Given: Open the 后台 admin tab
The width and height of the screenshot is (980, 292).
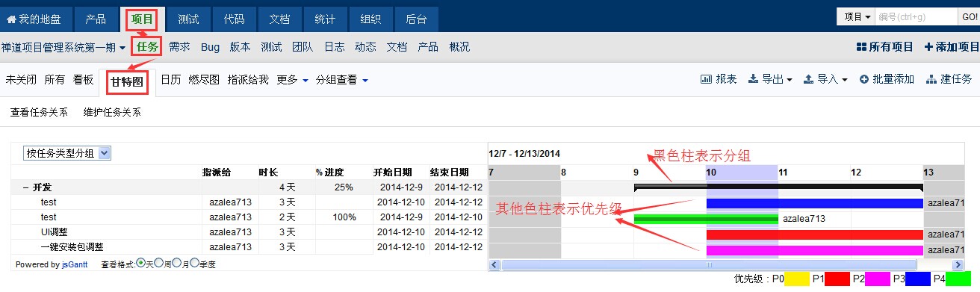Looking at the screenshot, I should tap(416, 19).
